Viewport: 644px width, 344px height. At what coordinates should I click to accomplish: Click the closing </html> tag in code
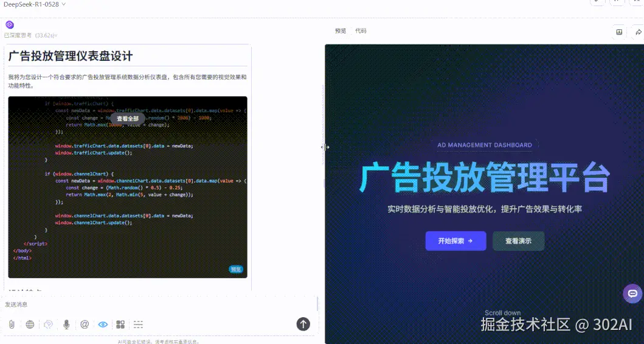[22, 258]
